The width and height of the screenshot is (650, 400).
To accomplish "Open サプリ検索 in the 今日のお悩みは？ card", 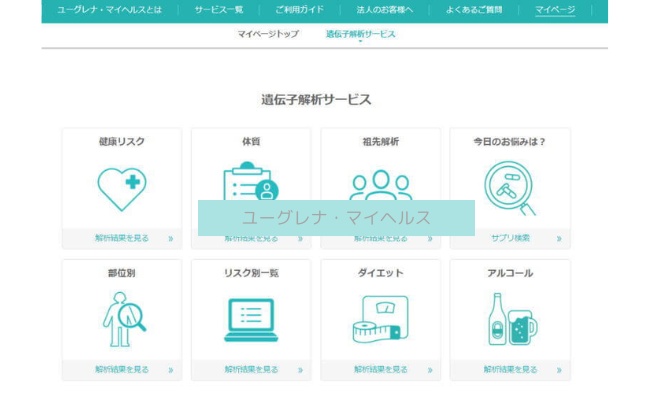I will (510, 238).
